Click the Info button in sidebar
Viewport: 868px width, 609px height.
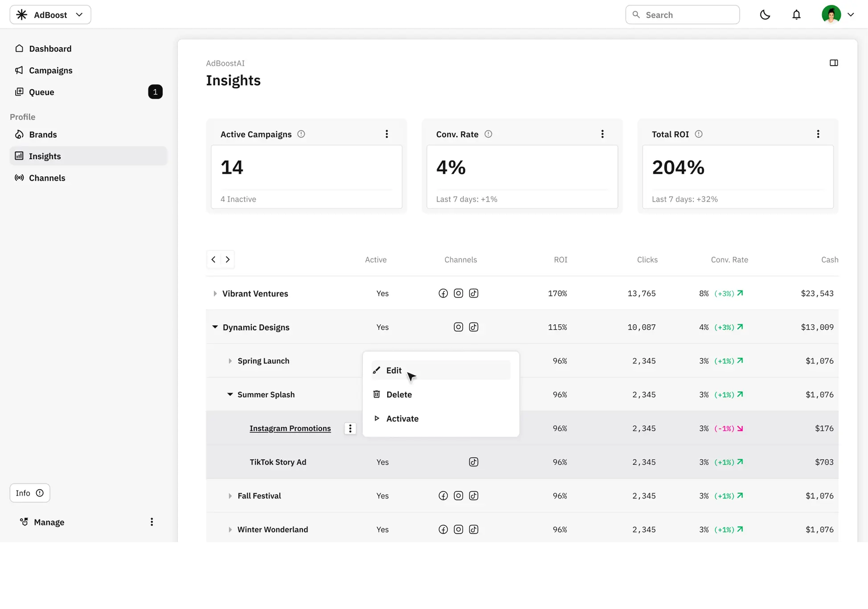pyautogui.click(x=30, y=493)
